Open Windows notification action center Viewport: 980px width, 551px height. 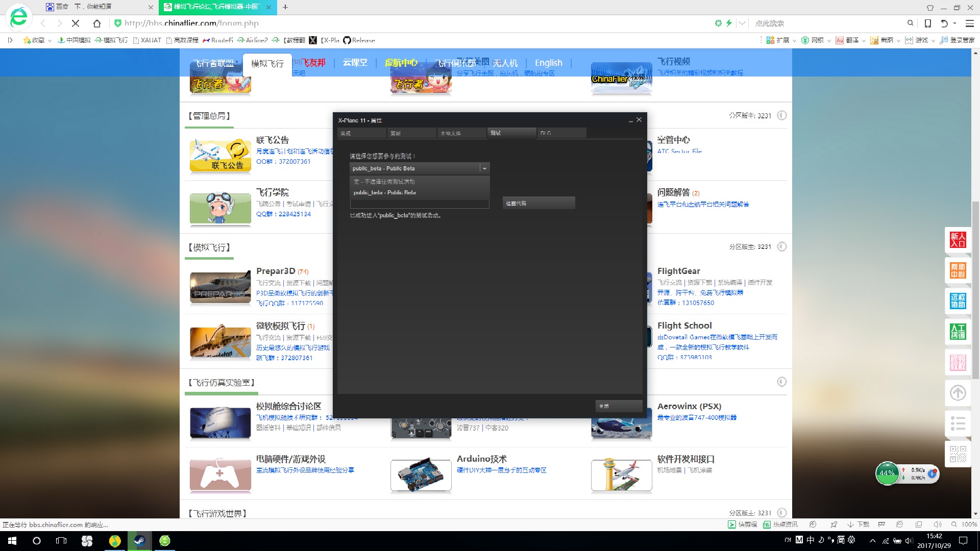coord(963,541)
